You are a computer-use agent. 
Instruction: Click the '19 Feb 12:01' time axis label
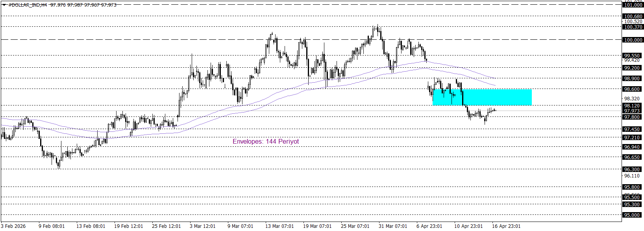pyautogui.click(x=128, y=226)
